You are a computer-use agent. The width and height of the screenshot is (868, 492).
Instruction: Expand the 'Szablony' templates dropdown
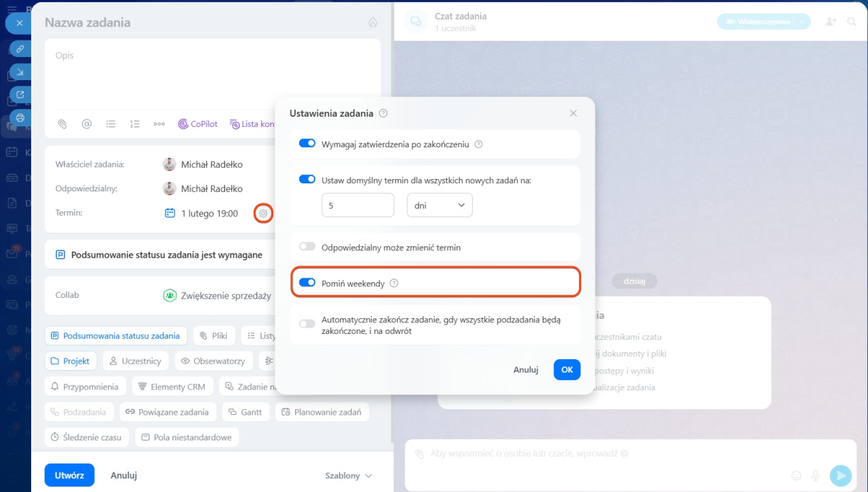349,476
